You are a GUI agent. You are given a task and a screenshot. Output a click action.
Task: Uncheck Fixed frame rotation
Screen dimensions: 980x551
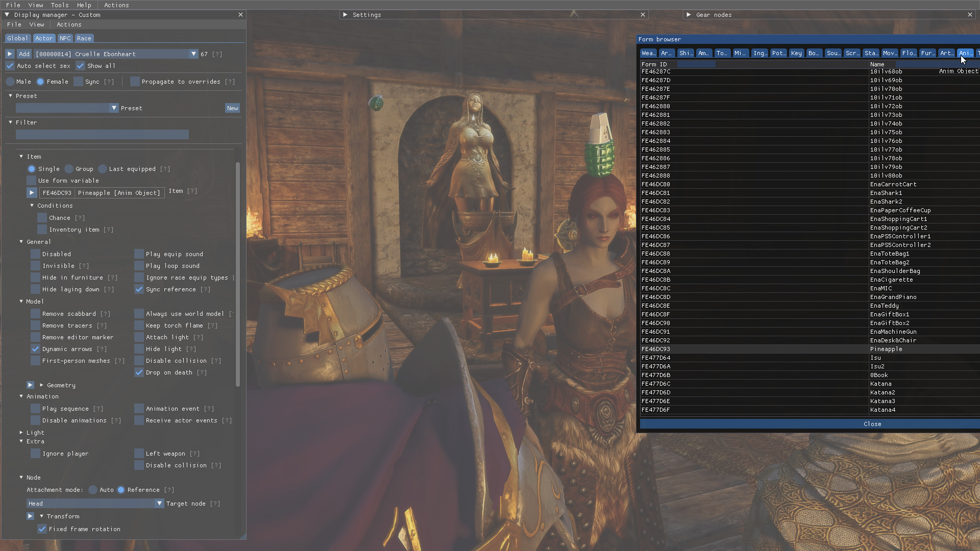(42, 529)
